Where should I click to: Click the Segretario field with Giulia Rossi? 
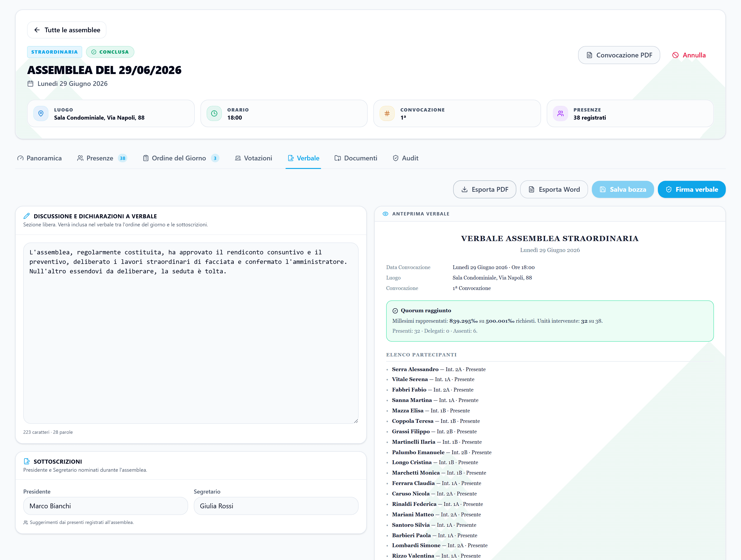click(x=276, y=506)
